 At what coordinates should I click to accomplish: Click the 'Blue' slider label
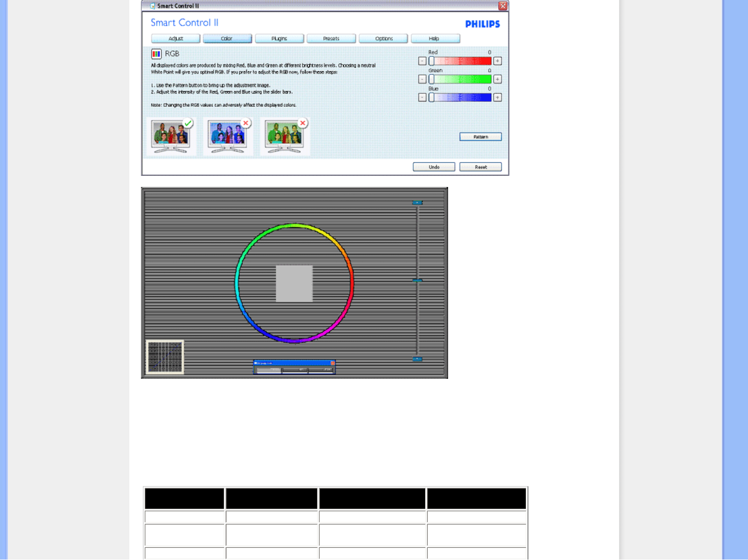point(434,89)
